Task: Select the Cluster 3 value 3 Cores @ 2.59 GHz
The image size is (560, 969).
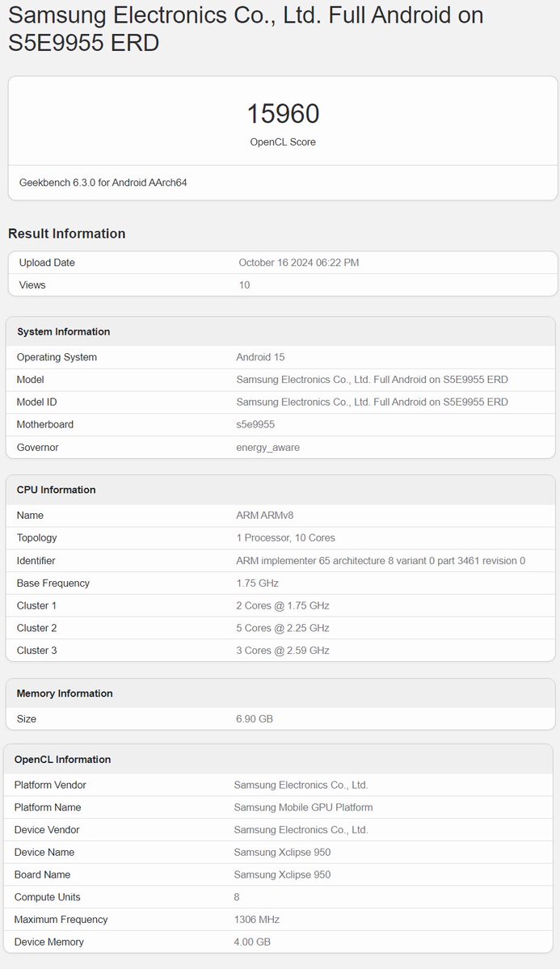Action: [282, 651]
